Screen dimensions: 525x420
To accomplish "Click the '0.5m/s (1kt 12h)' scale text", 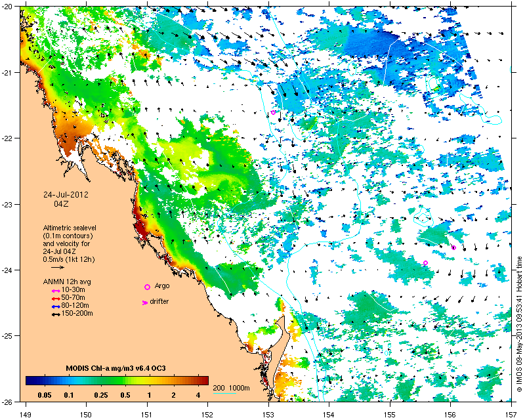I will tap(69, 260).
